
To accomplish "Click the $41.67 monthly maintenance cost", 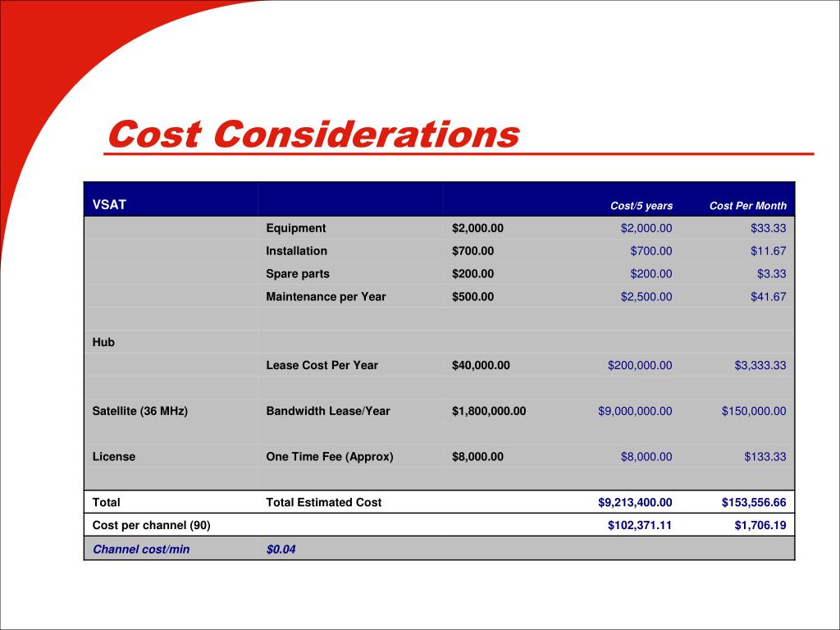I will point(768,297).
